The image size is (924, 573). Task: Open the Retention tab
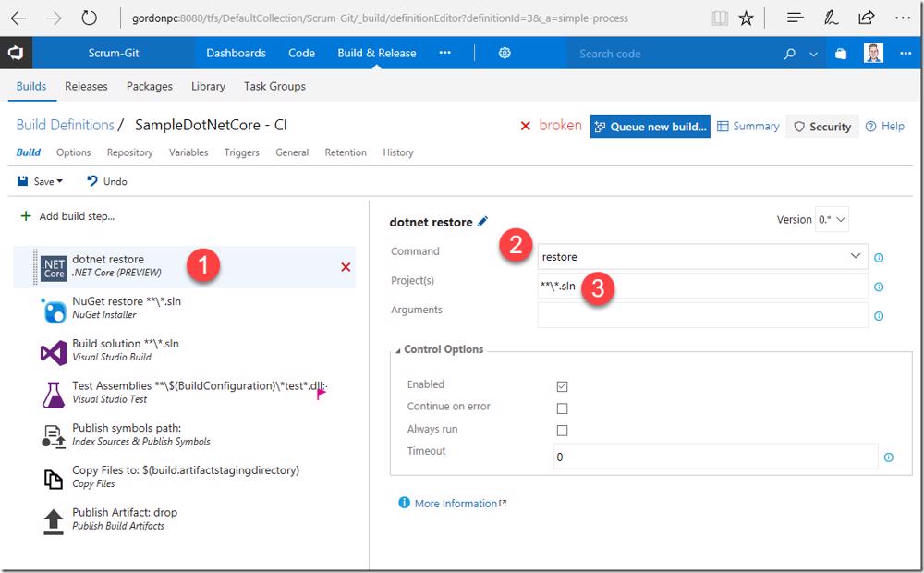point(346,152)
